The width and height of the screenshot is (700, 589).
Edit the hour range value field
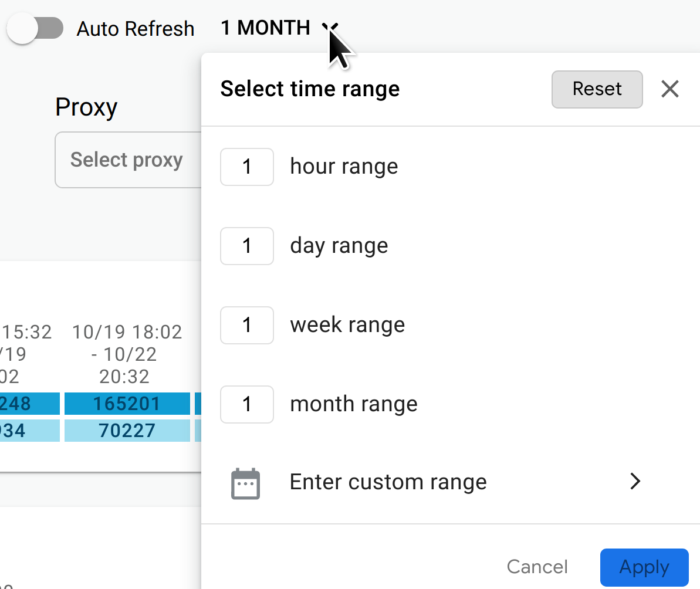click(246, 167)
